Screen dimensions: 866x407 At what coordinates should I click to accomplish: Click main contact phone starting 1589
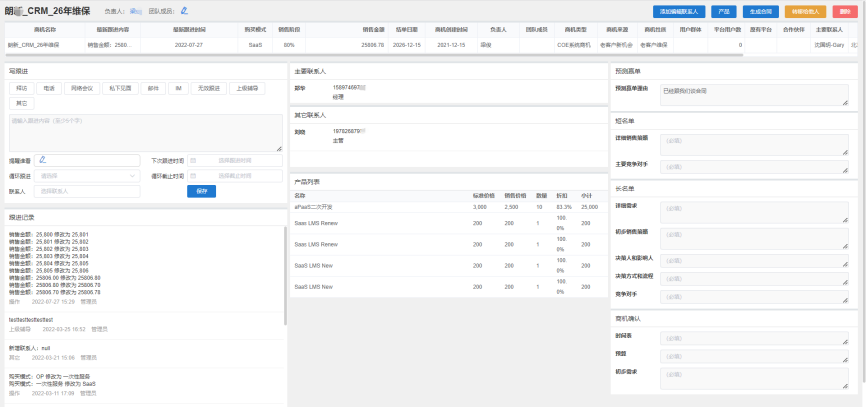click(x=349, y=88)
